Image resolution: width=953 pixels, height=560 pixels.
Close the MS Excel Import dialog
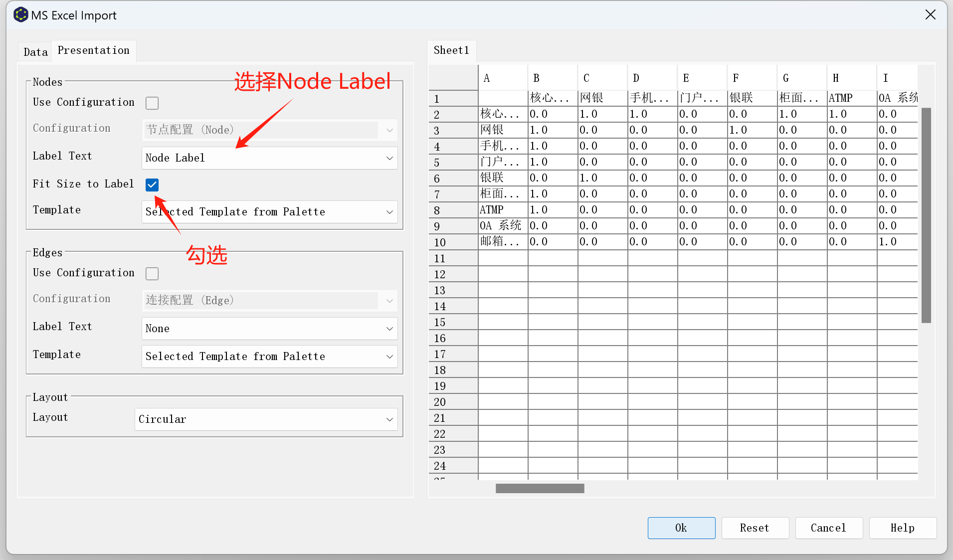point(930,15)
